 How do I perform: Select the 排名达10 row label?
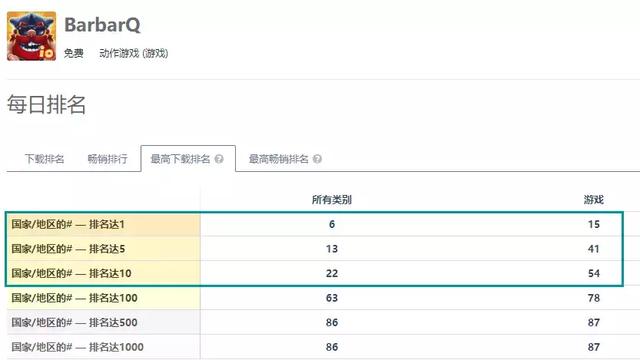[71, 273]
